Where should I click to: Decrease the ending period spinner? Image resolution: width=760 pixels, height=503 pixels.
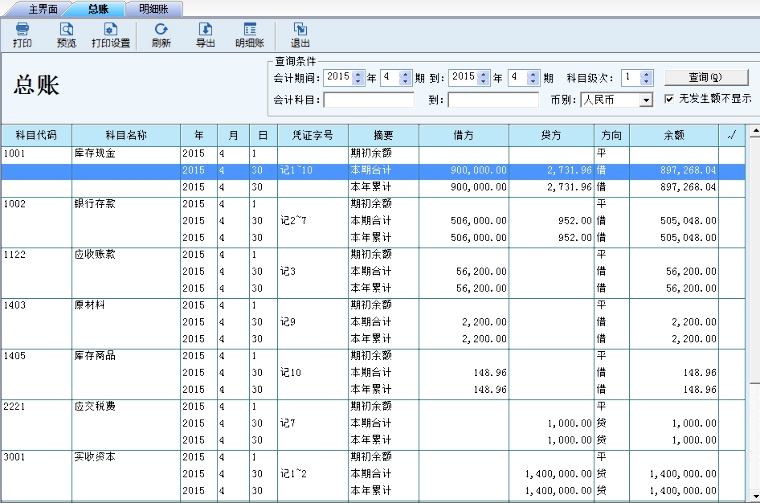(533, 81)
